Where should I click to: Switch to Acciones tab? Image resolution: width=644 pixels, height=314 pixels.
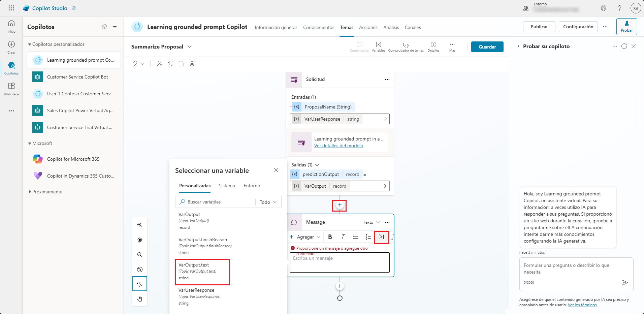(x=368, y=27)
